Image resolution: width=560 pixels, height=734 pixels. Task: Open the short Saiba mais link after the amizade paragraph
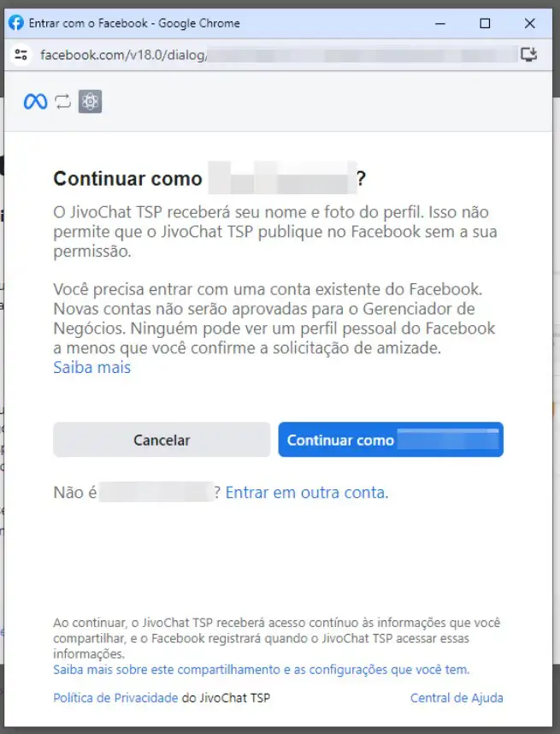92,368
